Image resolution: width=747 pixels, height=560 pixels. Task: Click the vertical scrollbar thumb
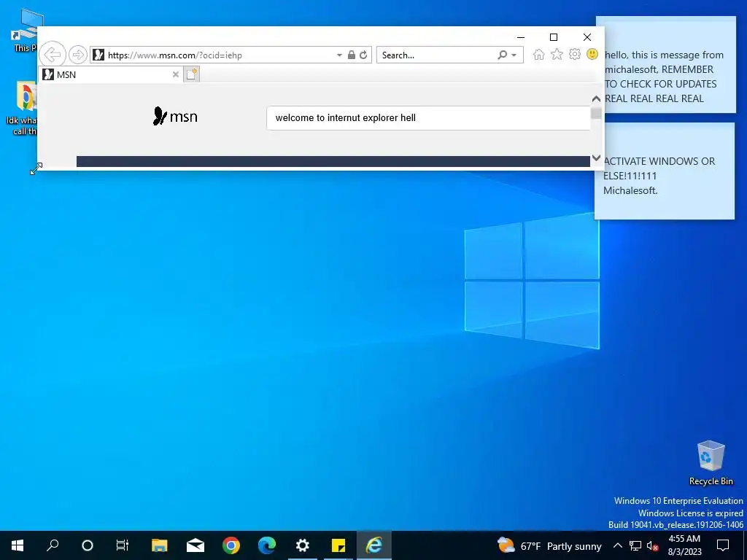tap(596, 113)
